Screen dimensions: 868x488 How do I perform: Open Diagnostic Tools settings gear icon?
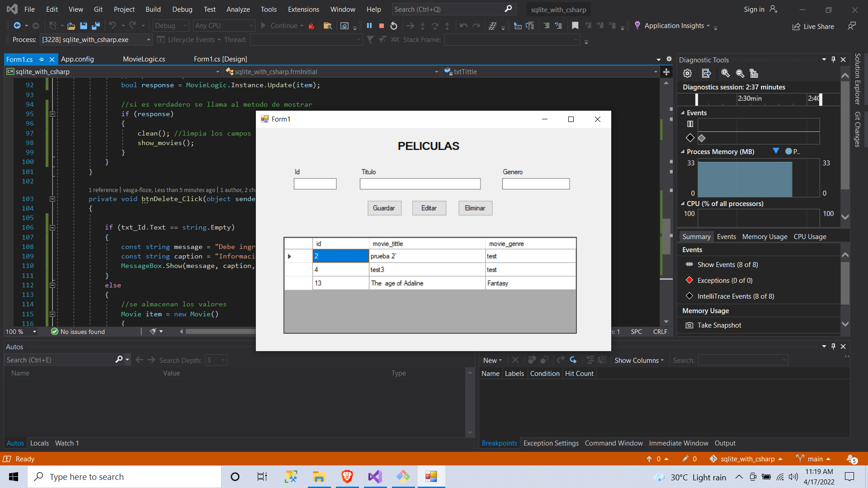click(x=687, y=73)
